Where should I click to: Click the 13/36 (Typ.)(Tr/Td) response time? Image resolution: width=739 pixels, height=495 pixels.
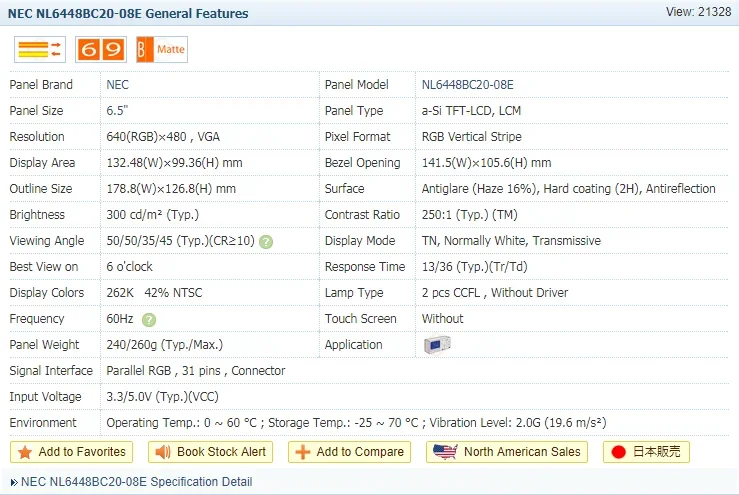pyautogui.click(x=475, y=267)
